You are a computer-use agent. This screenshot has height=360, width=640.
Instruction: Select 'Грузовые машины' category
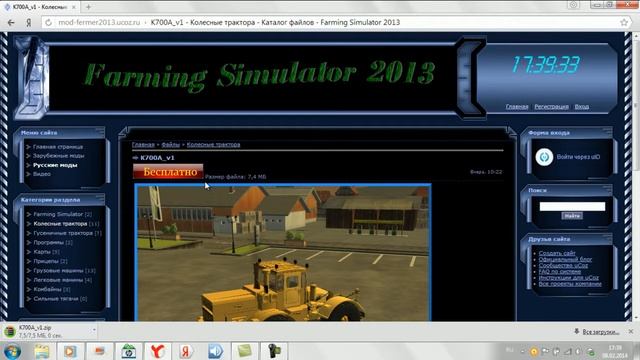58,271
